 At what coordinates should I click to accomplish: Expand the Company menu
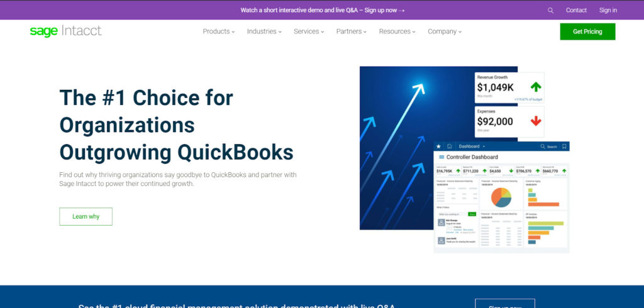445,31
